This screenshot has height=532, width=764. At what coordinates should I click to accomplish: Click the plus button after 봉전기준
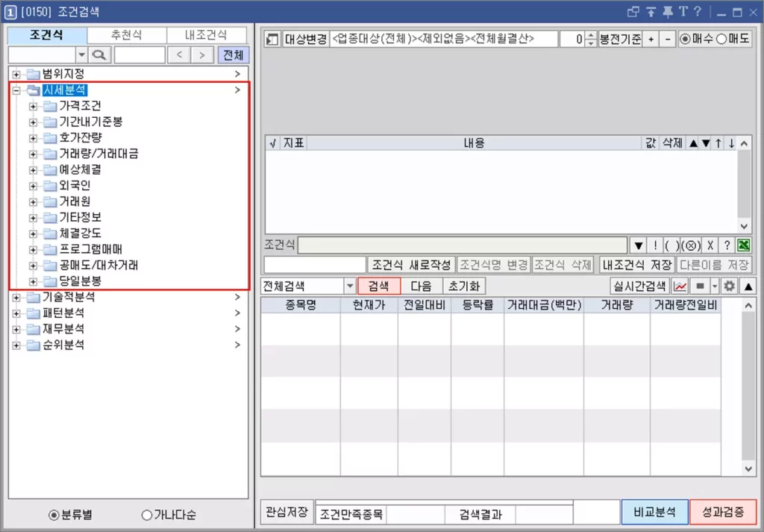(651, 40)
